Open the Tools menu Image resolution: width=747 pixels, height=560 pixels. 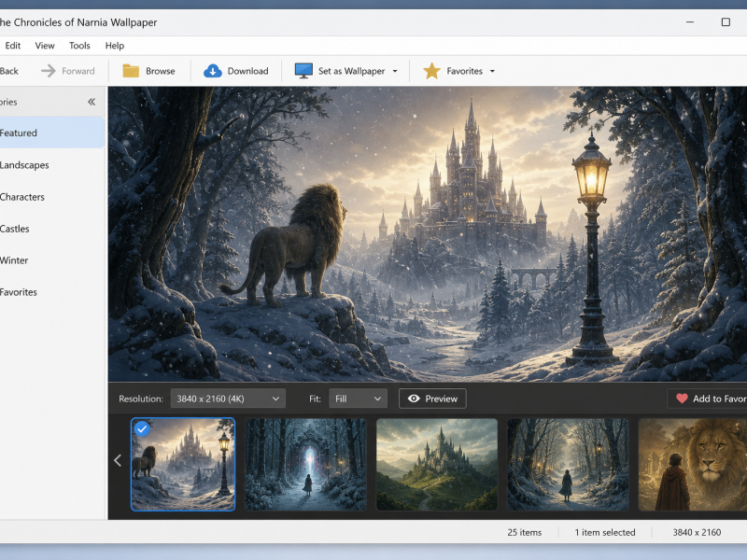click(x=79, y=46)
